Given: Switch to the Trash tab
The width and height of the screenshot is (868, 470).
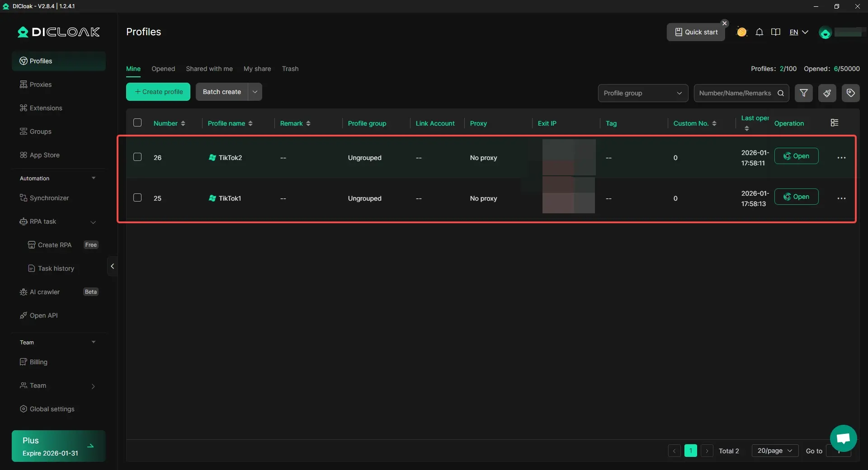Looking at the screenshot, I should click(290, 69).
